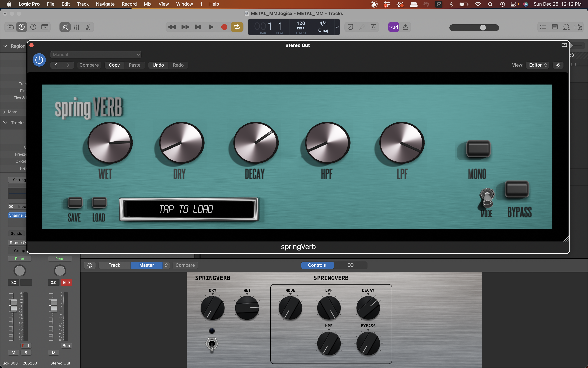Mute the Stereo Out channel strip
Viewport: 588px width, 368px height.
tap(54, 353)
